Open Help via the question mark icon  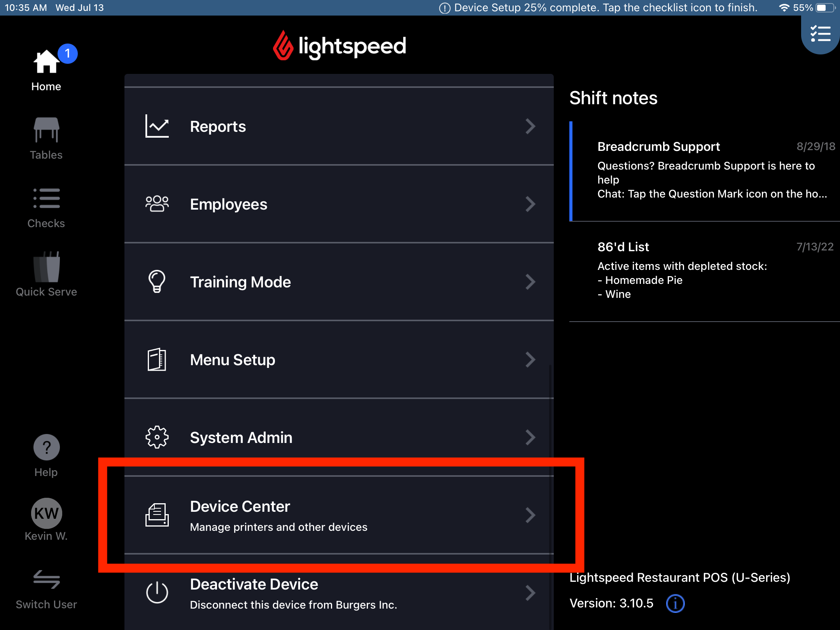46,447
